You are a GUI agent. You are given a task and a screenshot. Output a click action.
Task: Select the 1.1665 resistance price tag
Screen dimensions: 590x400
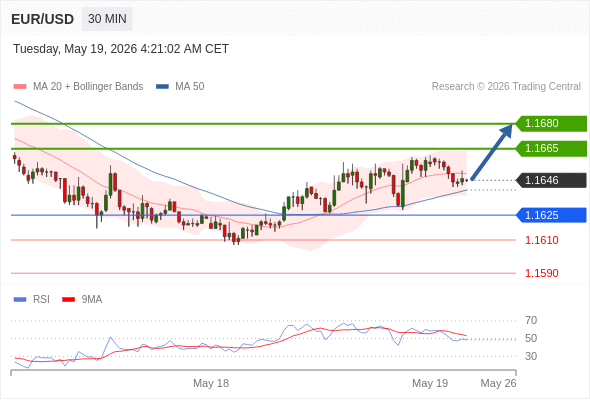point(551,148)
